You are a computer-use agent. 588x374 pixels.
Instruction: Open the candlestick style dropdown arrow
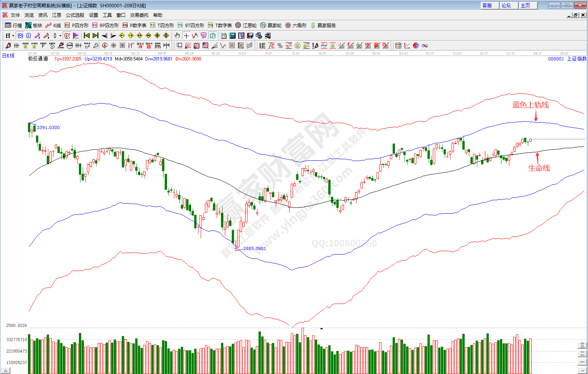pyautogui.click(x=60, y=36)
